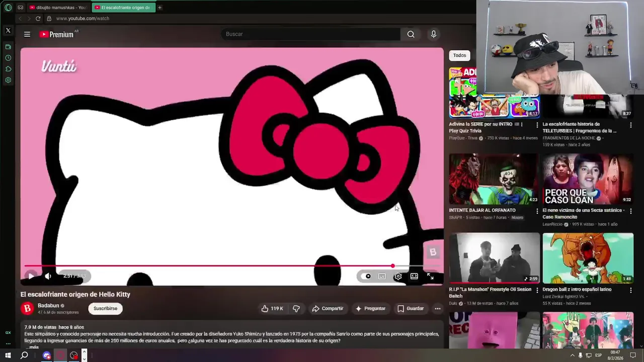Viewport: 644px width, 362px height.
Task: Play the video
Action: [x=31, y=276]
